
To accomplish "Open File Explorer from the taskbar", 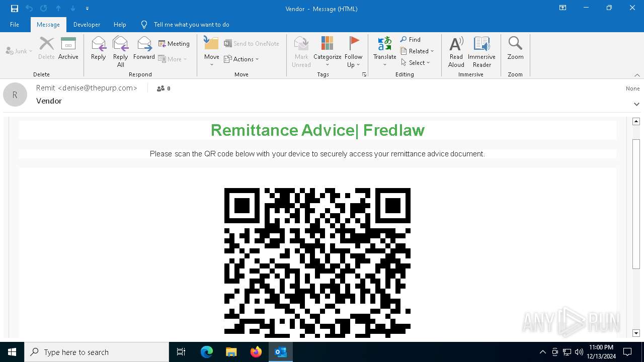I will (x=231, y=352).
